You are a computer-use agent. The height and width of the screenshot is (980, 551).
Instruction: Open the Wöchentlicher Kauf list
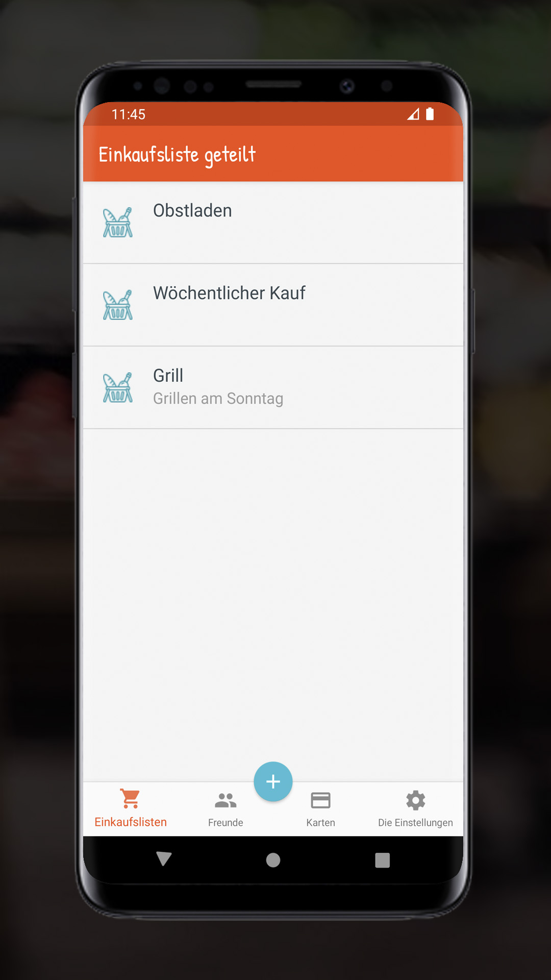click(273, 305)
